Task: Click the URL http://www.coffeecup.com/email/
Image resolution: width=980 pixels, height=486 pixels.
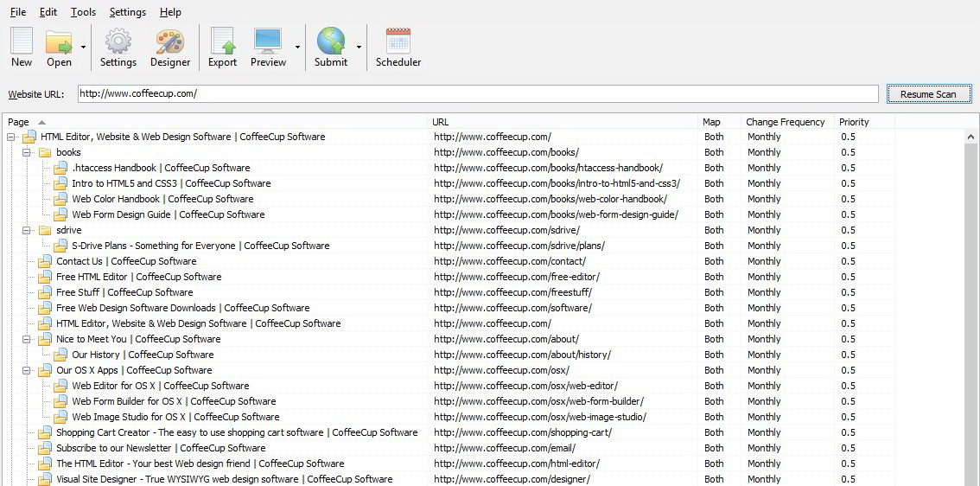Action: click(505, 449)
